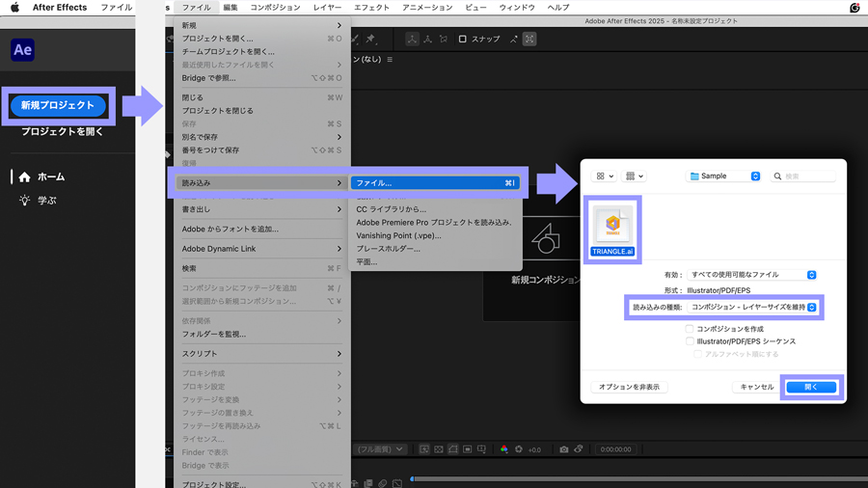Select the Local Axis mode icon
This screenshot has height=488, width=868.
[412, 39]
